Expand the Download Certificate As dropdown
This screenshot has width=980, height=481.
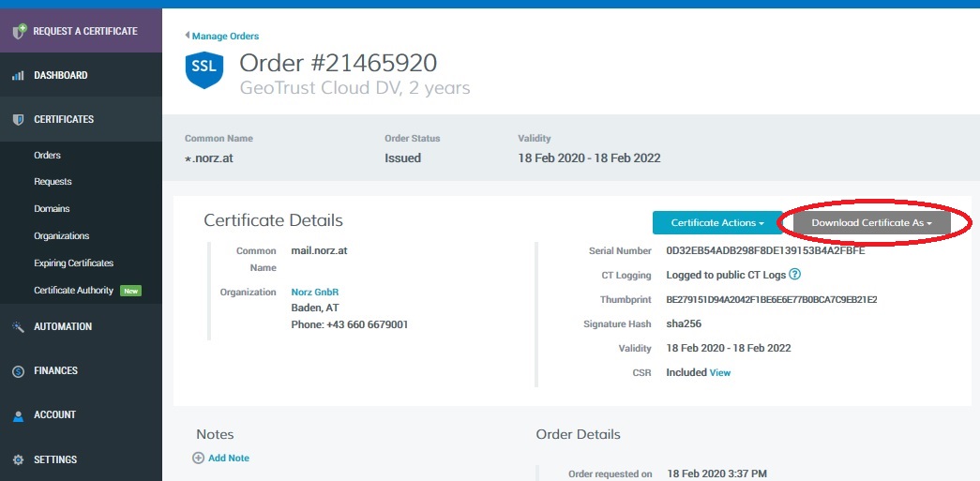pyautogui.click(x=872, y=222)
